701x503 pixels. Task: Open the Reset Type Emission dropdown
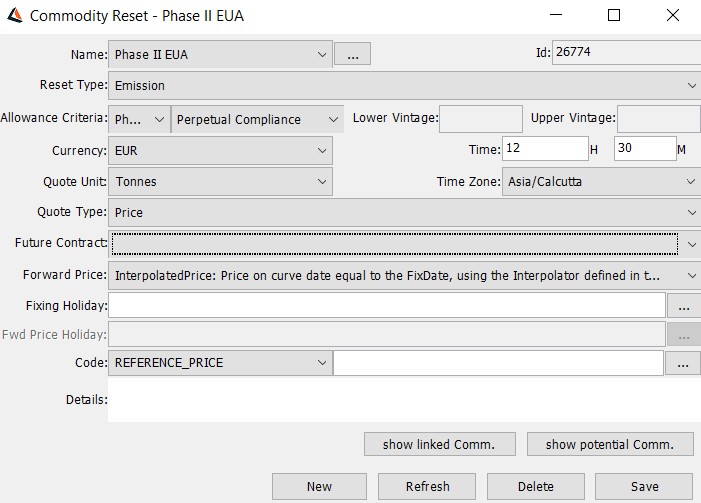pos(405,85)
